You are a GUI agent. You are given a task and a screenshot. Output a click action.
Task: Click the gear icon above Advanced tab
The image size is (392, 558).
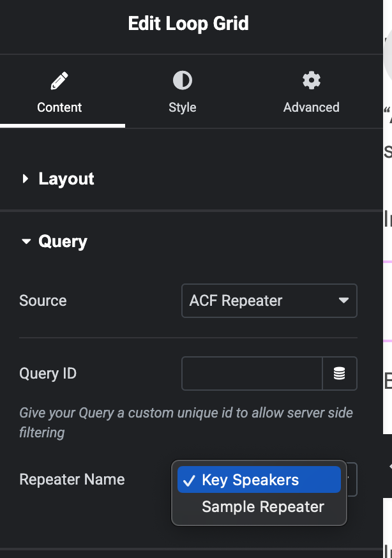click(x=311, y=79)
